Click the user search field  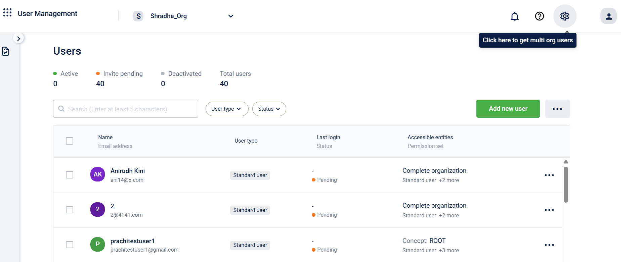pos(126,109)
